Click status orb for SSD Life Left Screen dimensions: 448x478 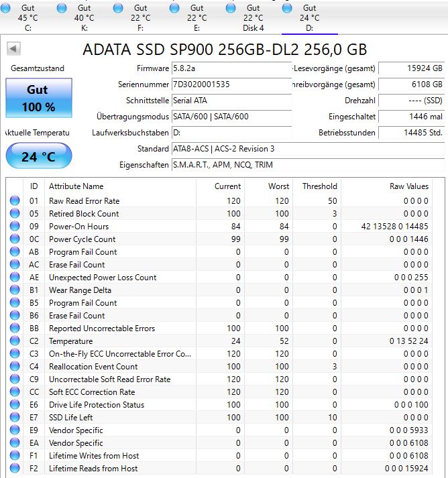coord(15,418)
